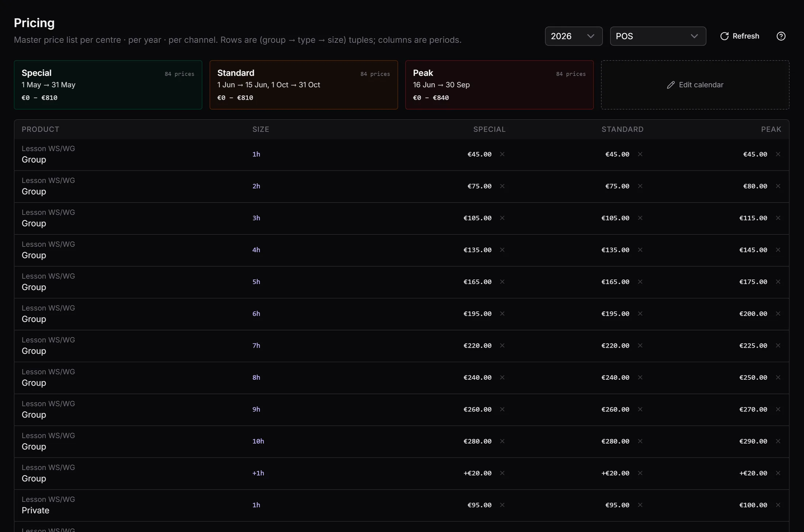This screenshot has width=804, height=532.
Task: Remove Peak €200.00 price for Group 6h
Action: pyautogui.click(x=778, y=314)
